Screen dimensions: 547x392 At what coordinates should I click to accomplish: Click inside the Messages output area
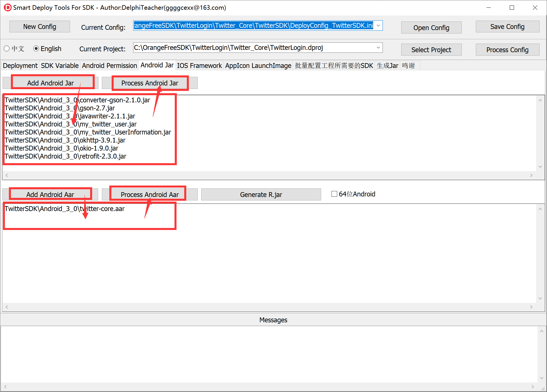pyautogui.click(x=269, y=354)
